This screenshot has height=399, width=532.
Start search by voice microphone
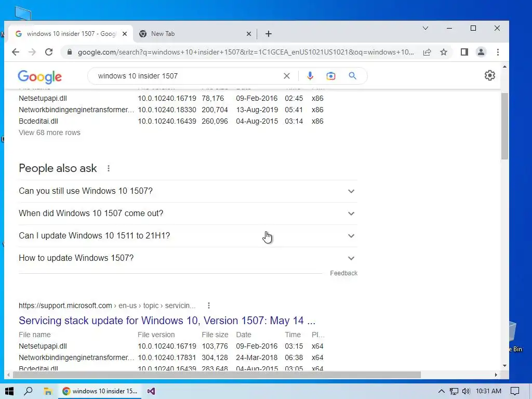(310, 76)
